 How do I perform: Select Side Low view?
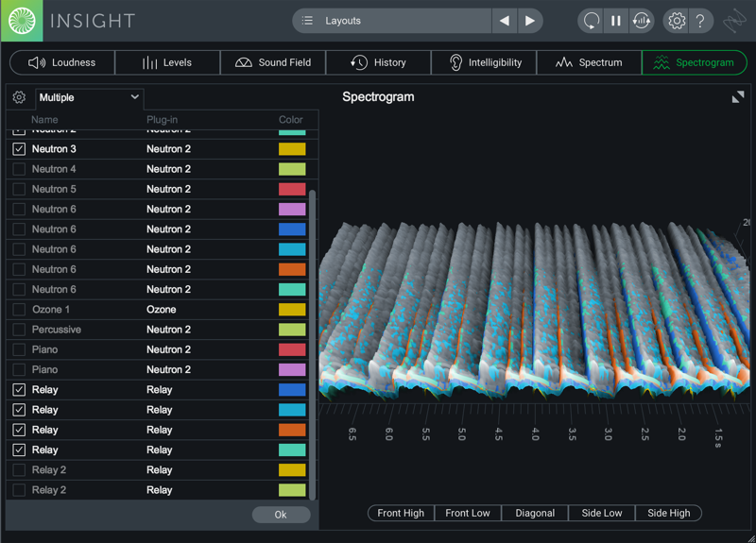(x=602, y=513)
